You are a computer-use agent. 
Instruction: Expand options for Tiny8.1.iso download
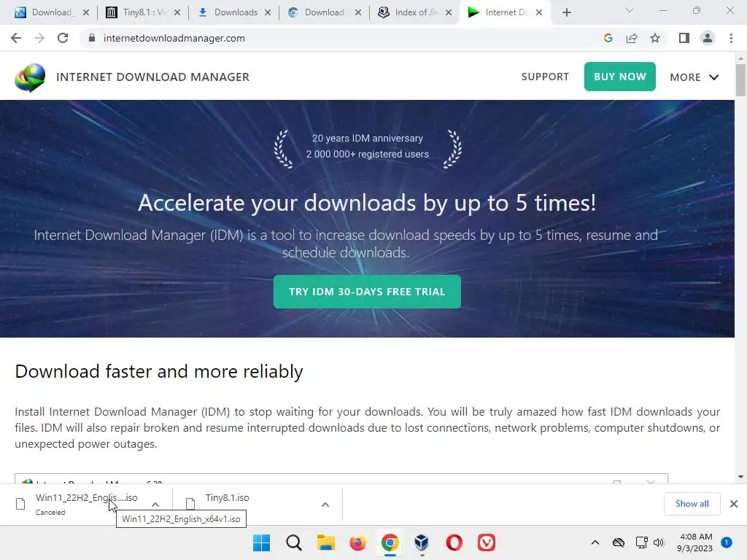coord(325,505)
